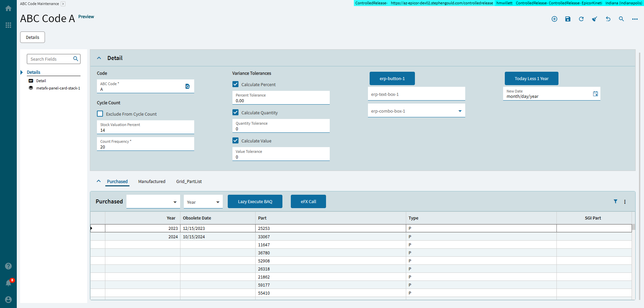Image resolution: width=644 pixels, height=308 pixels.
Task: Open the user account icon
Action: pos(8,300)
